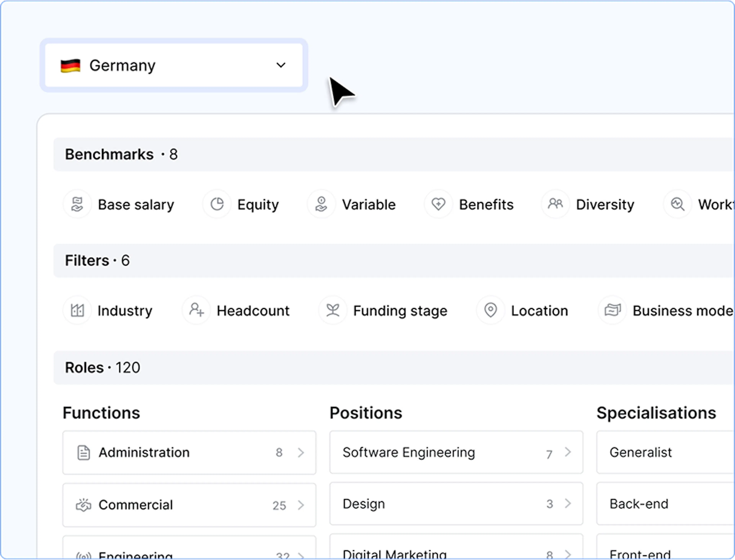The height and width of the screenshot is (560, 735).
Task: Select the Front-end specialisation
Action: coord(666,547)
